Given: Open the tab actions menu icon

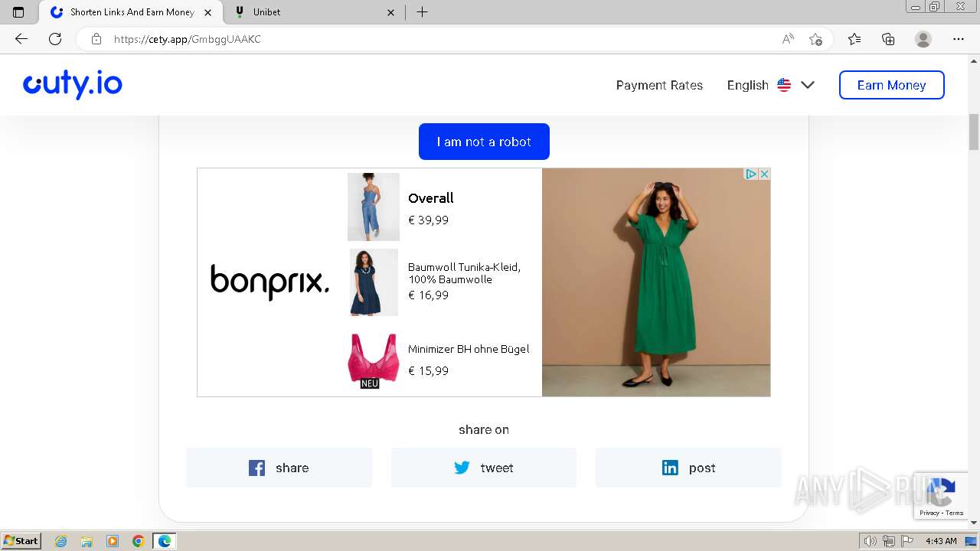Looking at the screenshot, I should 18,12.
